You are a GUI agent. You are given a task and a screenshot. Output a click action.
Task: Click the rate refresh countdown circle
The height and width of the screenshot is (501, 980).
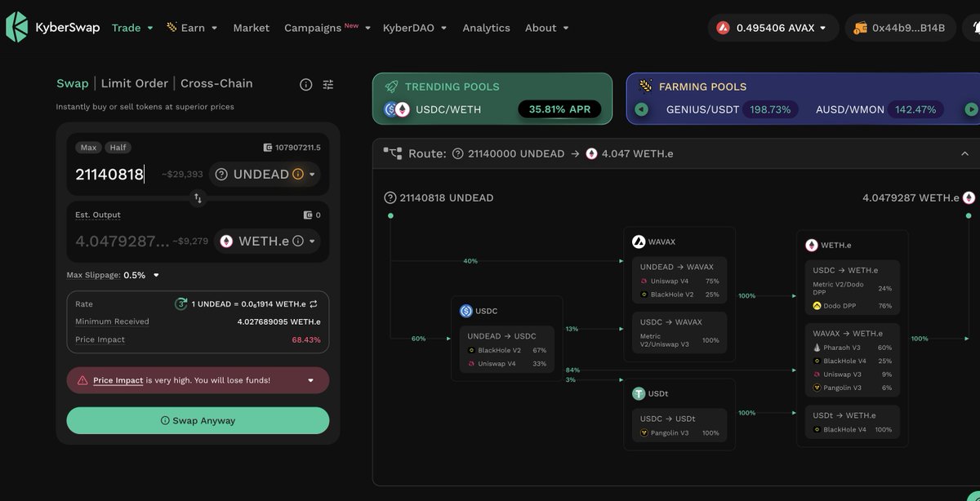tap(181, 304)
